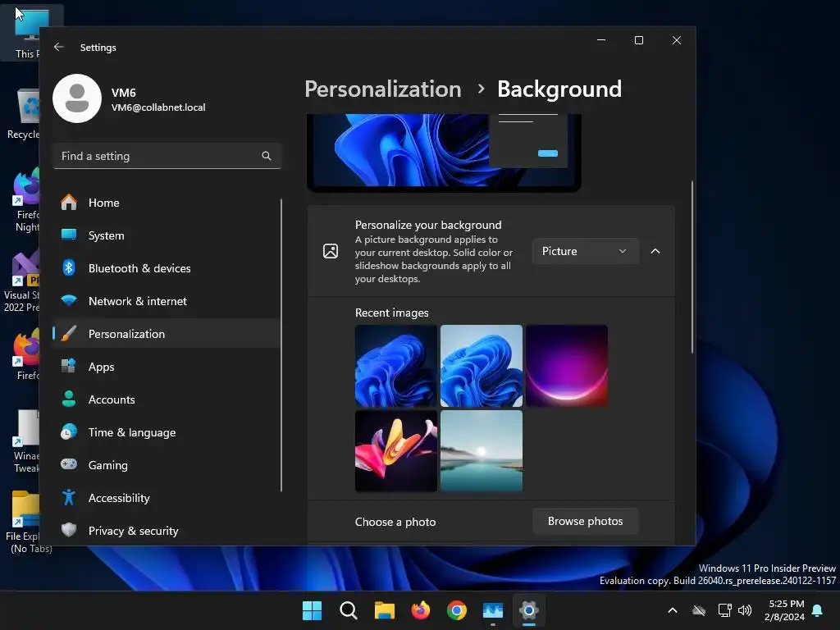Click the Privacy & security shield icon

[69, 531]
